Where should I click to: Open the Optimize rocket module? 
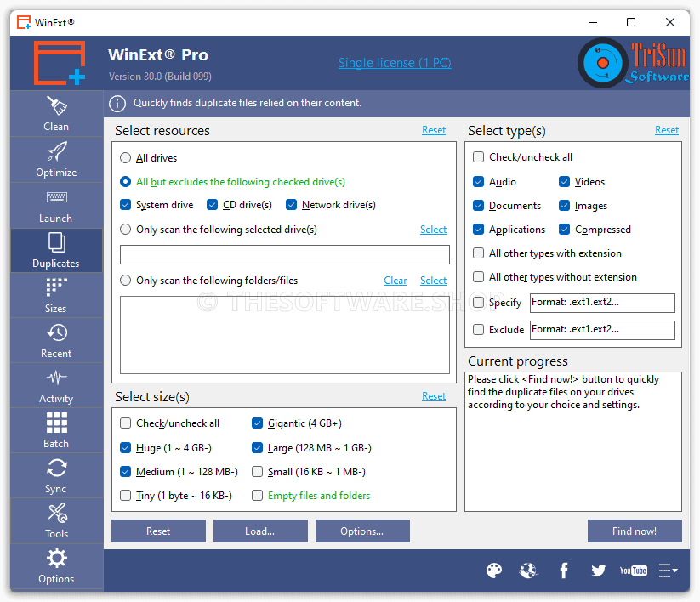(x=56, y=159)
